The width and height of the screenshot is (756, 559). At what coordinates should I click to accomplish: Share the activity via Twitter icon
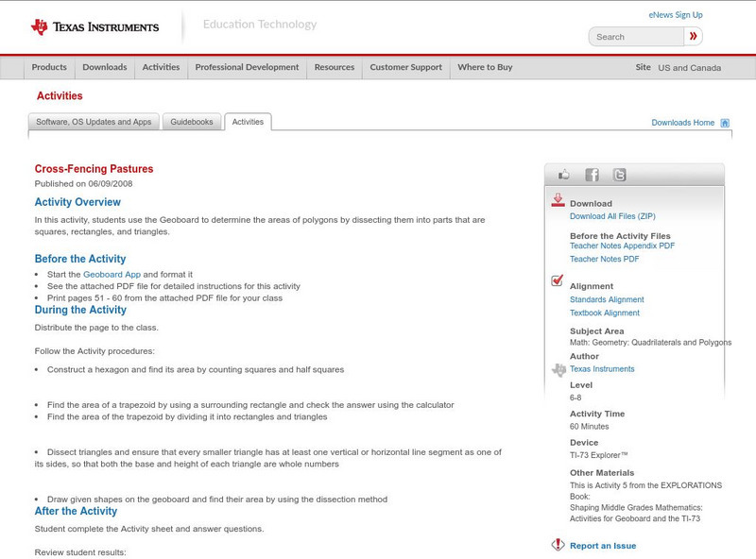point(619,175)
